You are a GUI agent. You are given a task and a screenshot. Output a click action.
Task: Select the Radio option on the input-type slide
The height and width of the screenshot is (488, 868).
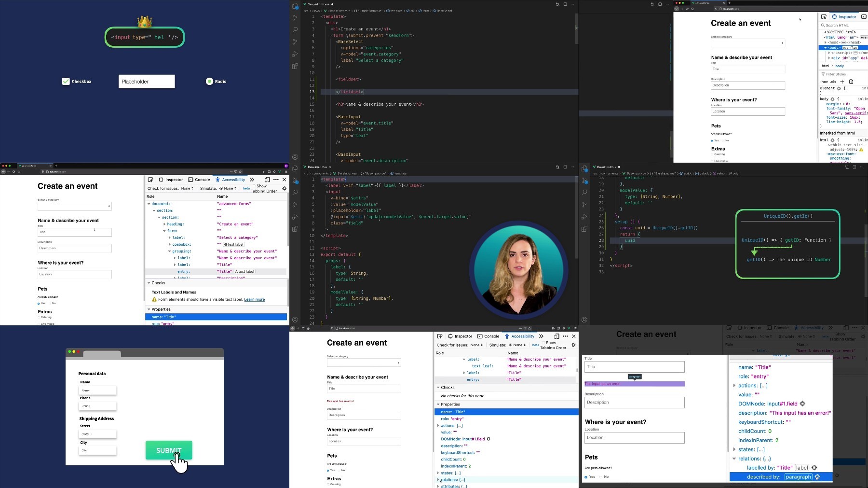click(209, 82)
